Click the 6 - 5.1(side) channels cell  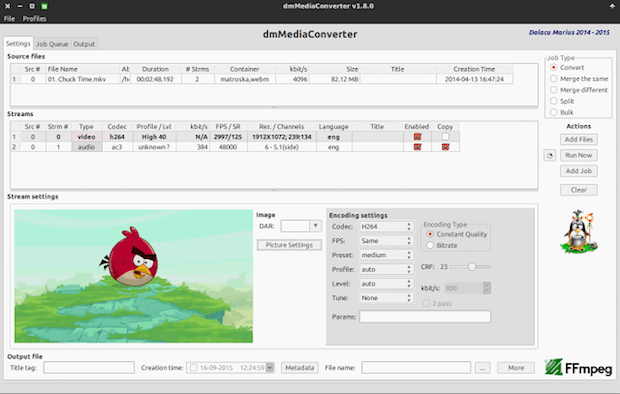[282, 147]
